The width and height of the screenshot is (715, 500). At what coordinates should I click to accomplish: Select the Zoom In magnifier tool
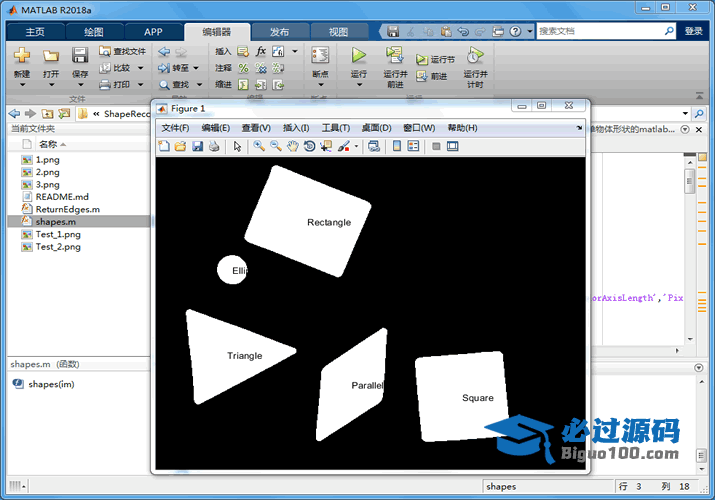pyautogui.click(x=259, y=146)
